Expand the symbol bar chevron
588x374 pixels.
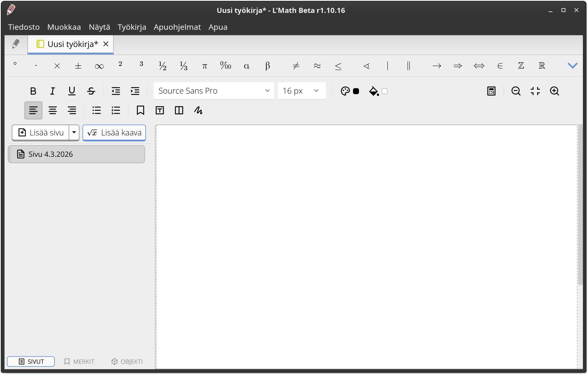572,66
